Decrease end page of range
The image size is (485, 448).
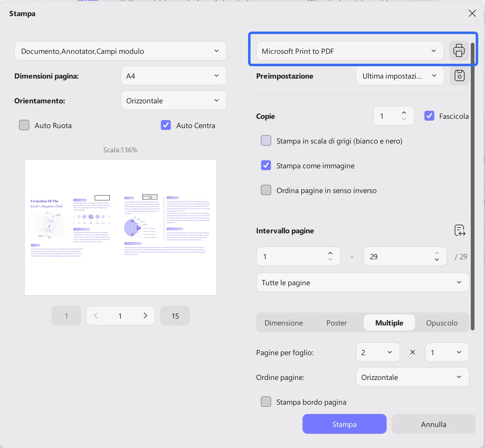[x=437, y=260]
